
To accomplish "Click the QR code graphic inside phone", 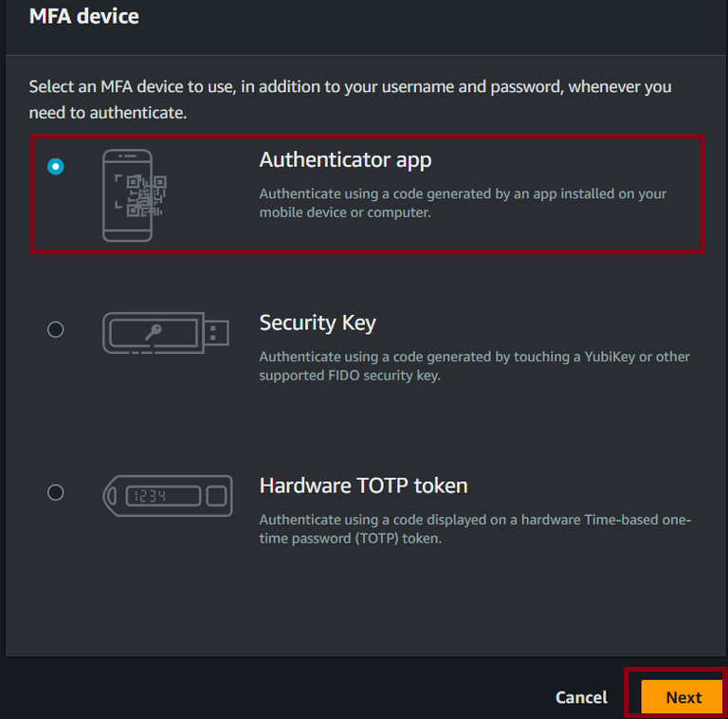I will pyautogui.click(x=141, y=193).
